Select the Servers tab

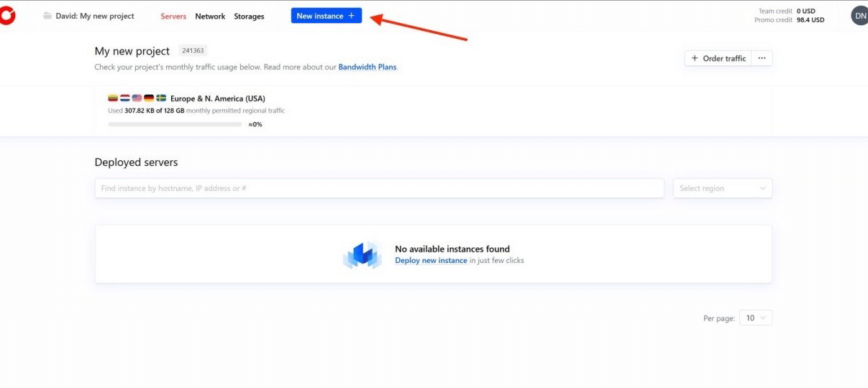(x=173, y=16)
